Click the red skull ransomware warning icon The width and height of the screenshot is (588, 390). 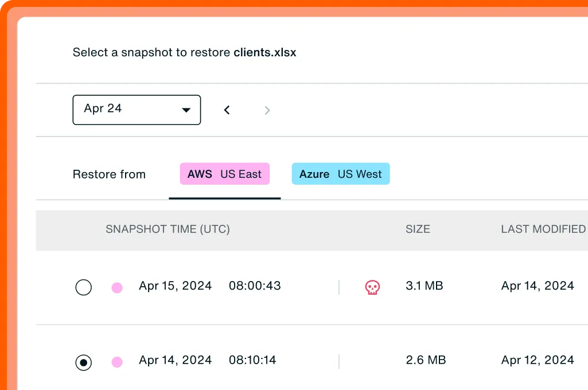point(372,287)
